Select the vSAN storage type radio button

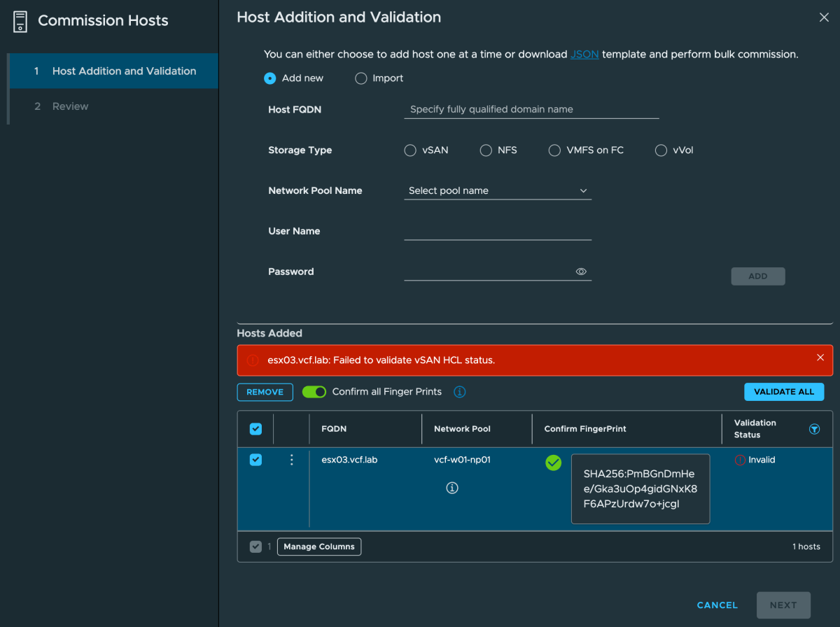(x=410, y=150)
